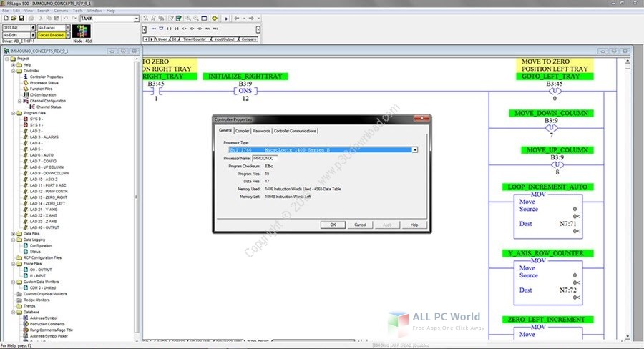Image resolution: width=644 pixels, height=349 pixels.
Task: Open the File menu
Action: 5,11
